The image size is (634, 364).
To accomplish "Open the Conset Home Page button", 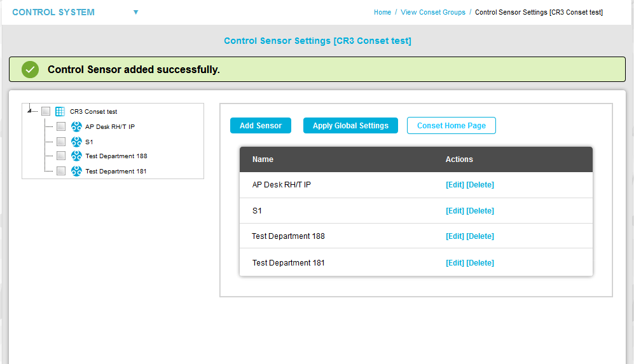I will [x=451, y=126].
